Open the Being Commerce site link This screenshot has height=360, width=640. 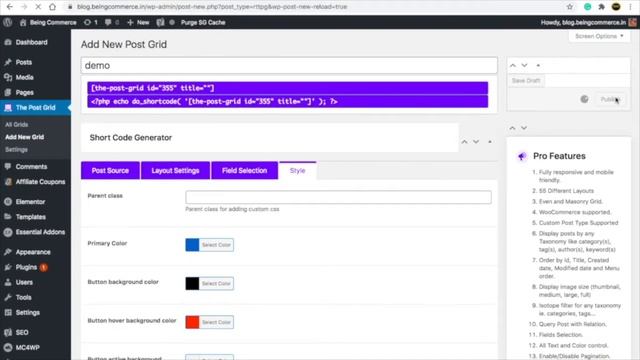coord(48,22)
